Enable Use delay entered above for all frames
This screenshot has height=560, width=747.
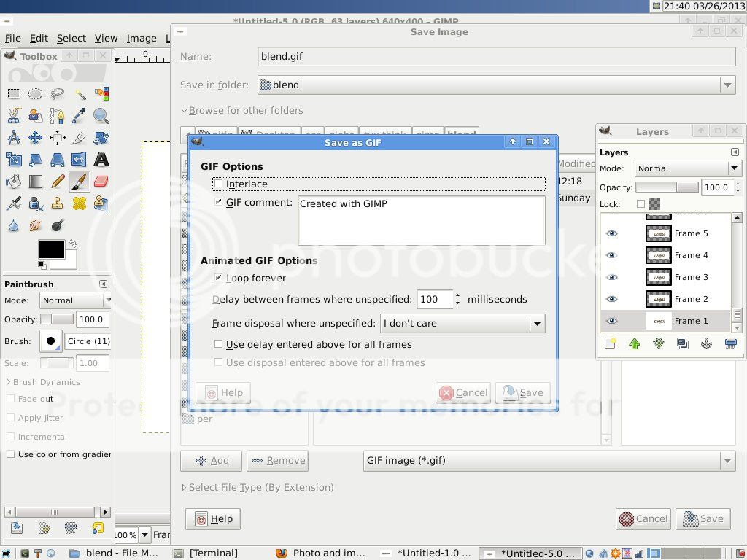[218, 344]
